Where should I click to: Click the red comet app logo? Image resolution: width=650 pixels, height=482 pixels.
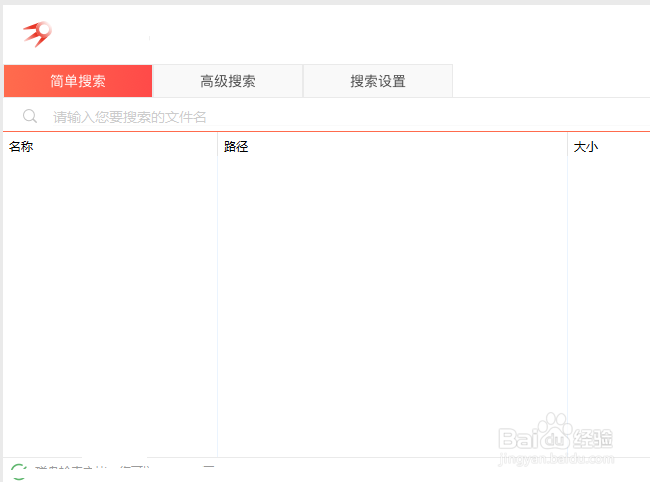point(37,34)
